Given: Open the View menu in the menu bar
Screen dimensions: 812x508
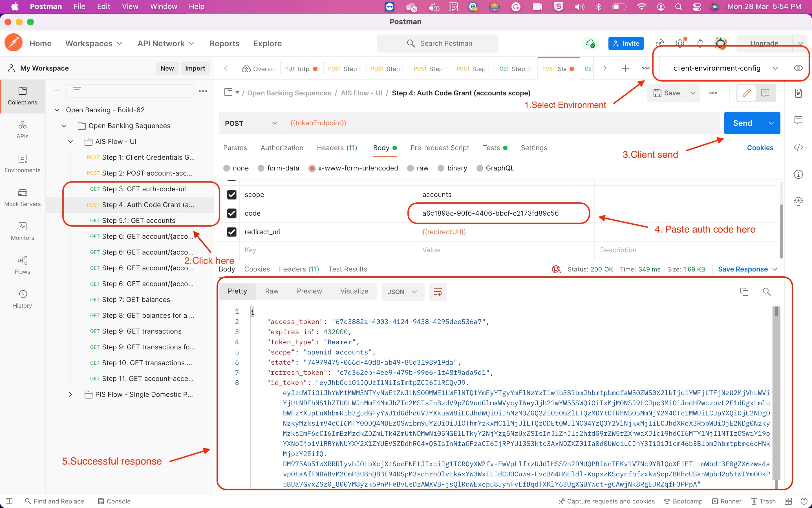Looking at the screenshot, I should pyautogui.click(x=130, y=6).
